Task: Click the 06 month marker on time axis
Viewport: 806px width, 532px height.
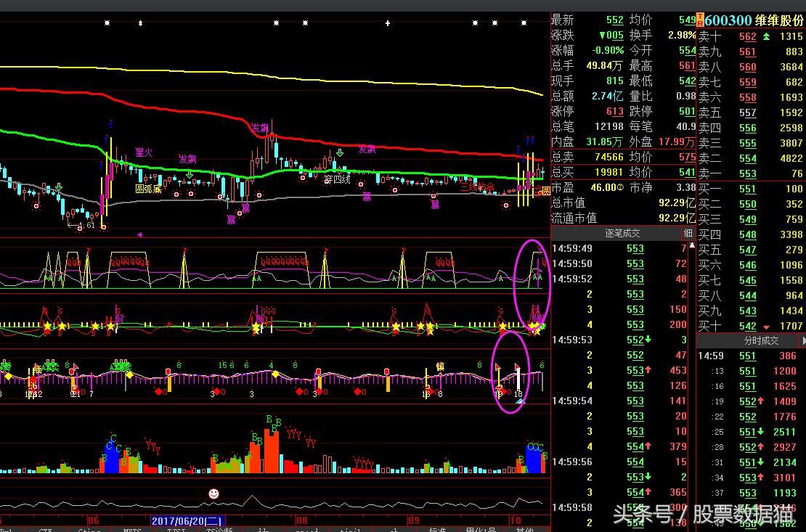Action: point(93,520)
